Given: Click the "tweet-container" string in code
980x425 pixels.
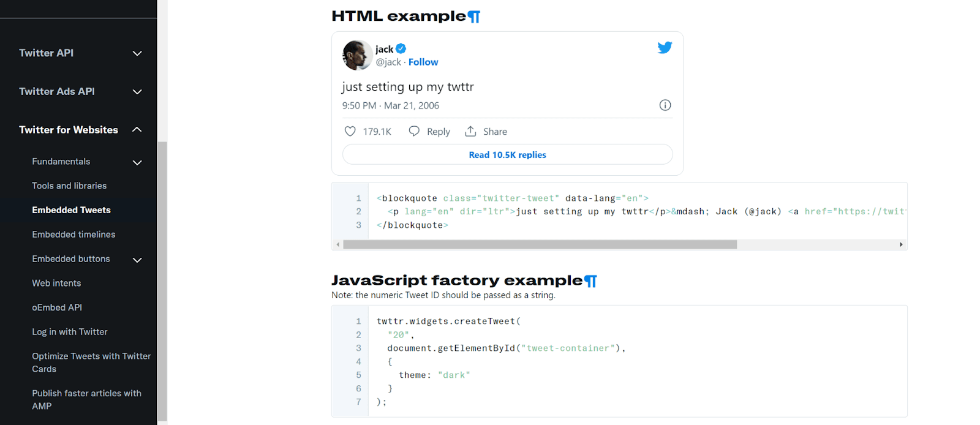Looking at the screenshot, I should pyautogui.click(x=568, y=348).
